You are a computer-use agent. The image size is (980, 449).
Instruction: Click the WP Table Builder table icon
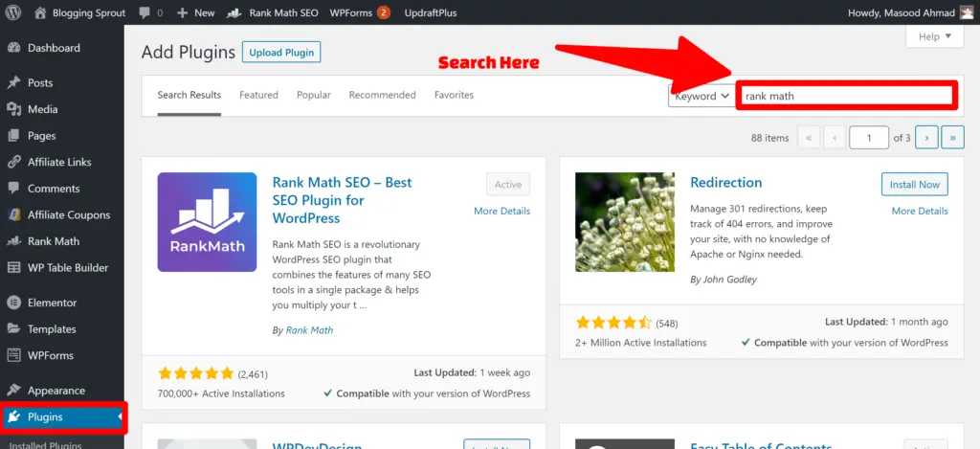13,268
